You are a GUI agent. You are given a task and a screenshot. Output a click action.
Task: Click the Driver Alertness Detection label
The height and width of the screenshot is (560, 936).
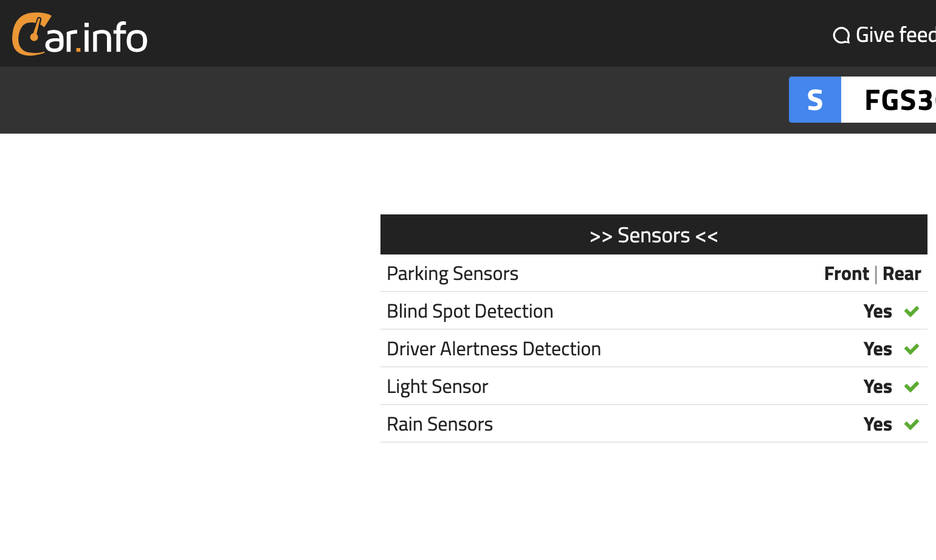pos(494,349)
